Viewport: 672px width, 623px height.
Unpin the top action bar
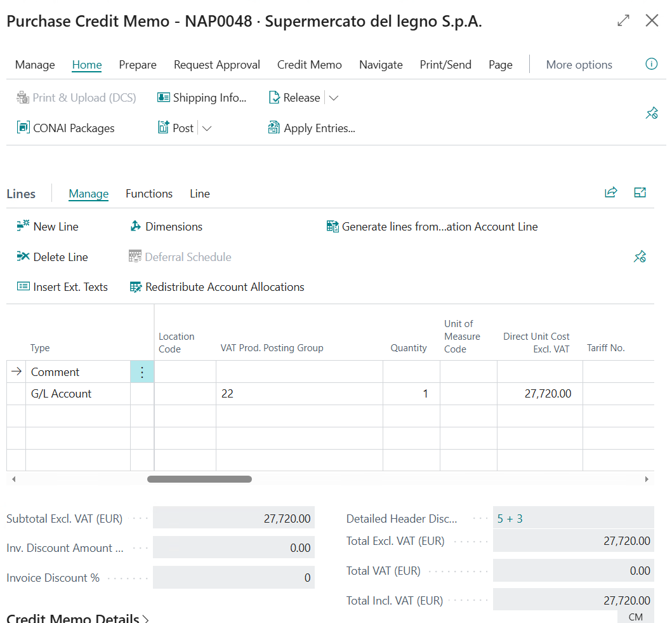652,113
